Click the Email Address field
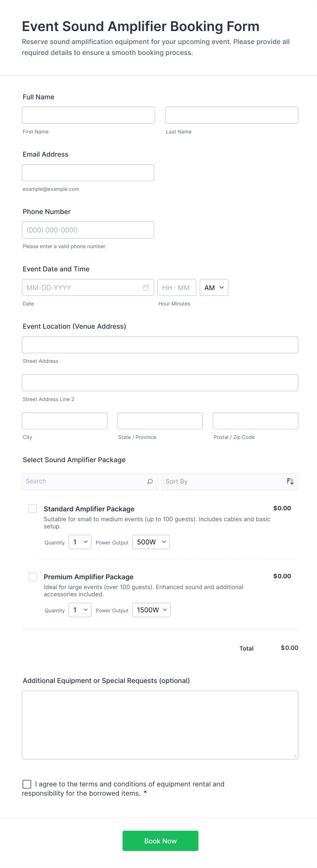 point(88,173)
